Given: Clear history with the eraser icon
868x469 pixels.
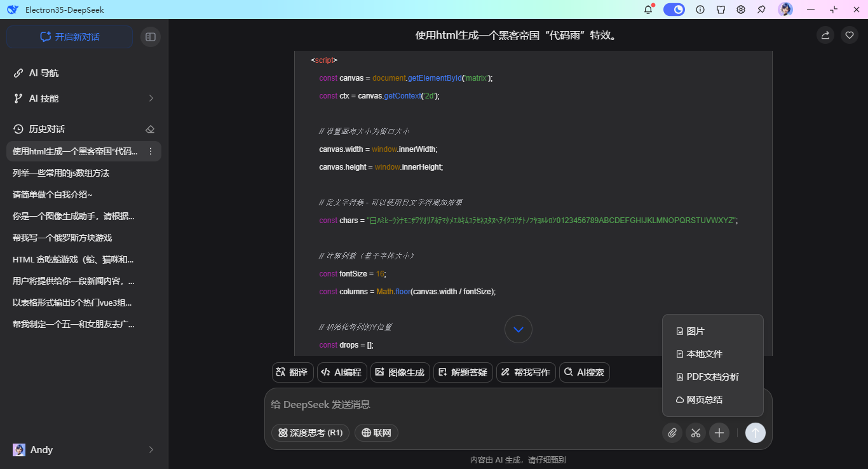Looking at the screenshot, I should [x=150, y=129].
